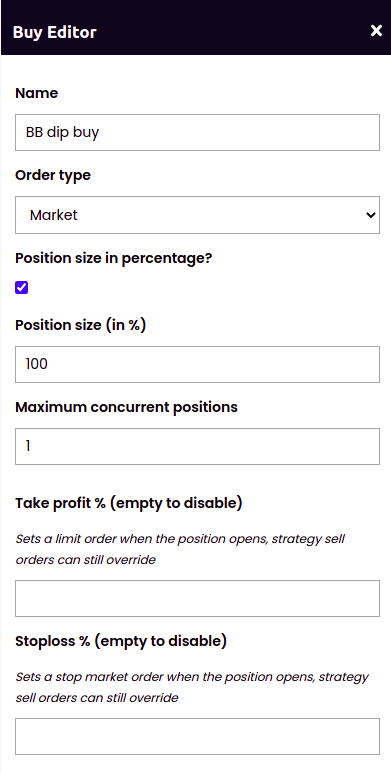
Task: Click the Buy Editor header title
Action: 55,33
